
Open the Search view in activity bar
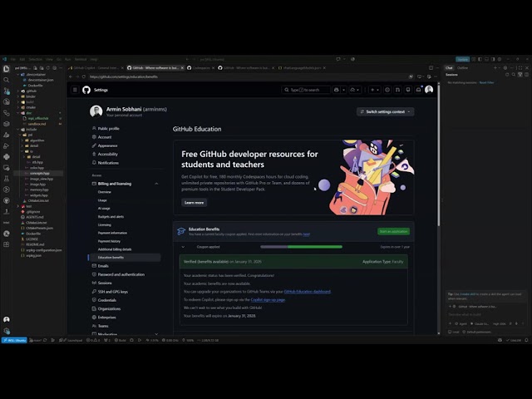(6, 80)
